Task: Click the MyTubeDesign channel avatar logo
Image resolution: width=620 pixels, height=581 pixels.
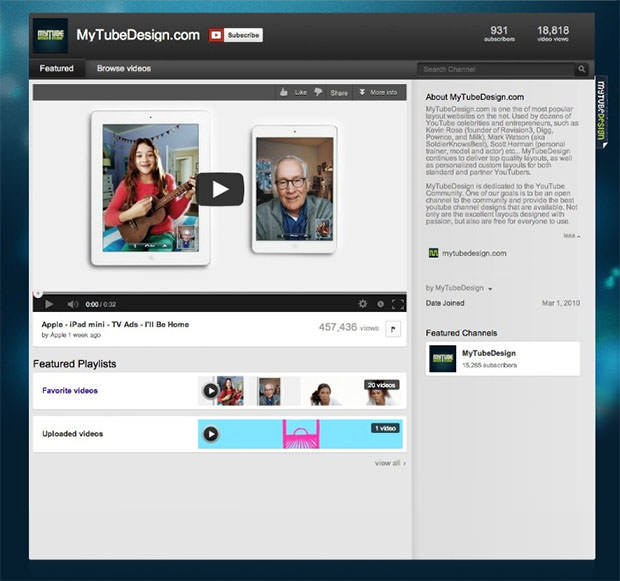Action: coord(50,36)
